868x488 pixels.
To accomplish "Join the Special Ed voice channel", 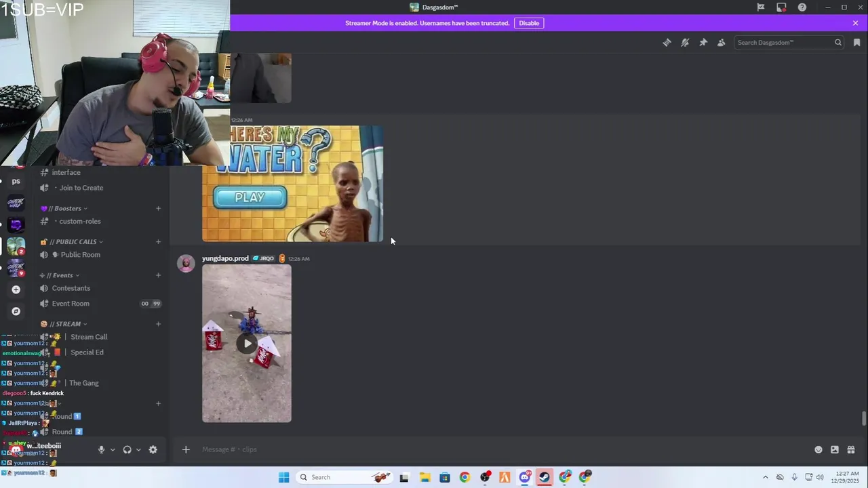I will click(87, 352).
